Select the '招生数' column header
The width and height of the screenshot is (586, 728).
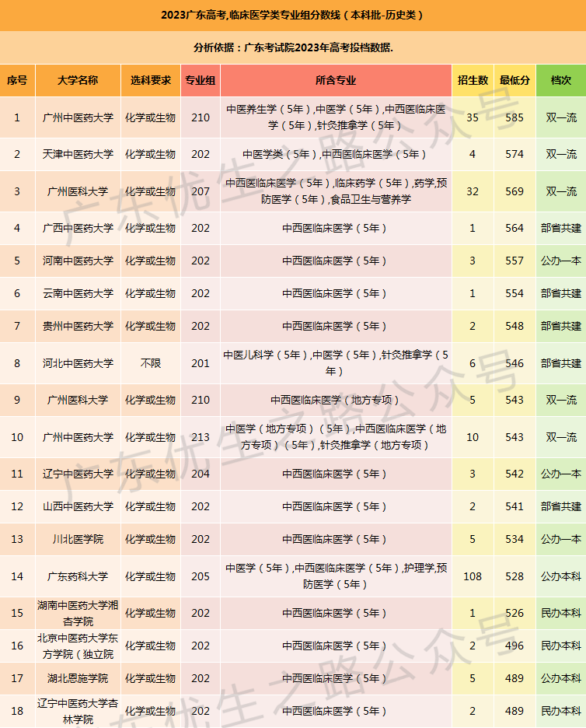(x=473, y=80)
